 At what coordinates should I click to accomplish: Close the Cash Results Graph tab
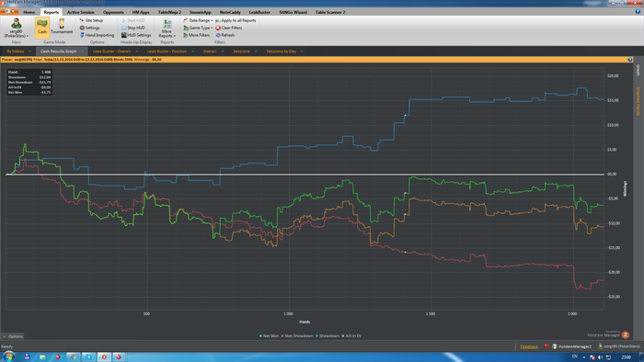82,51
